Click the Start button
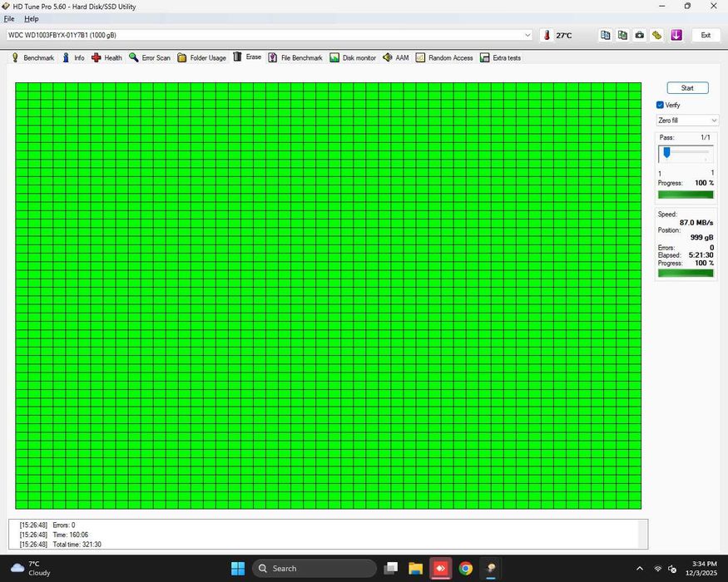This screenshot has height=582, width=728. point(687,88)
